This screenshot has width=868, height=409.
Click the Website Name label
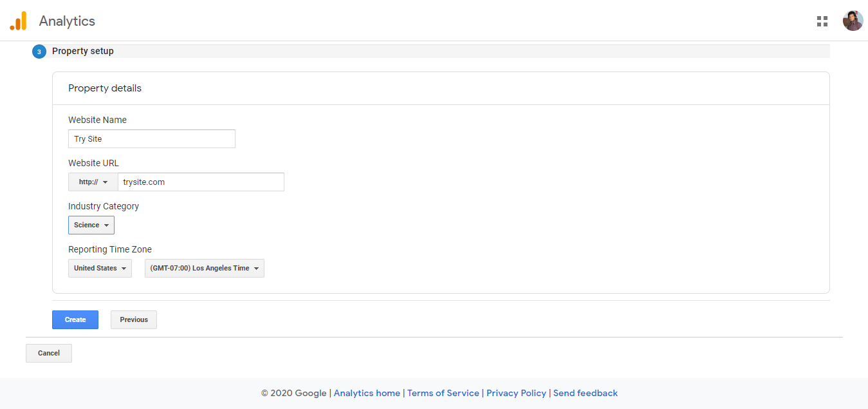97,120
